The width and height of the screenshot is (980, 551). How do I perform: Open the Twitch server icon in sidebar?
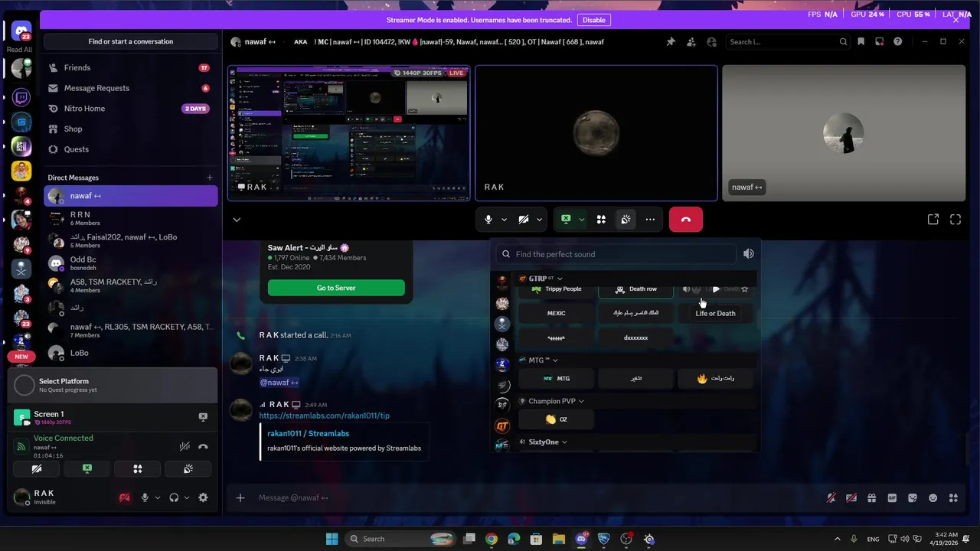click(x=21, y=97)
